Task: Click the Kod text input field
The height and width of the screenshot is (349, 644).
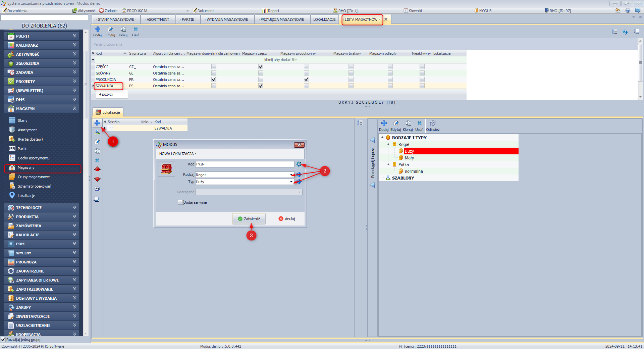Action: click(244, 164)
